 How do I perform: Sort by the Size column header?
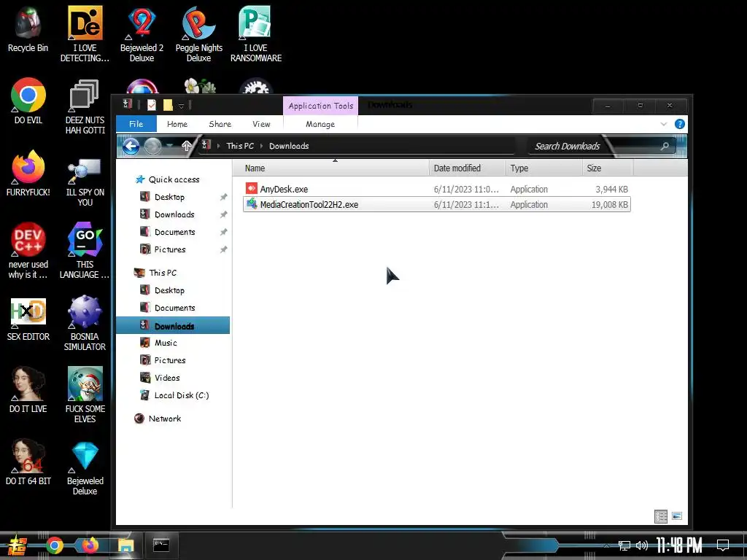[608, 168]
